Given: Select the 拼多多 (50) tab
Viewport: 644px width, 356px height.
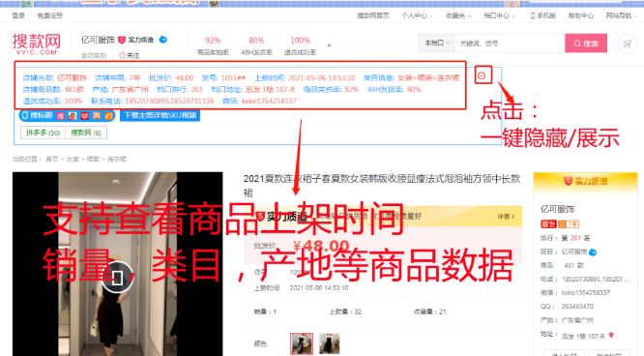Looking at the screenshot, I should coord(44,133).
